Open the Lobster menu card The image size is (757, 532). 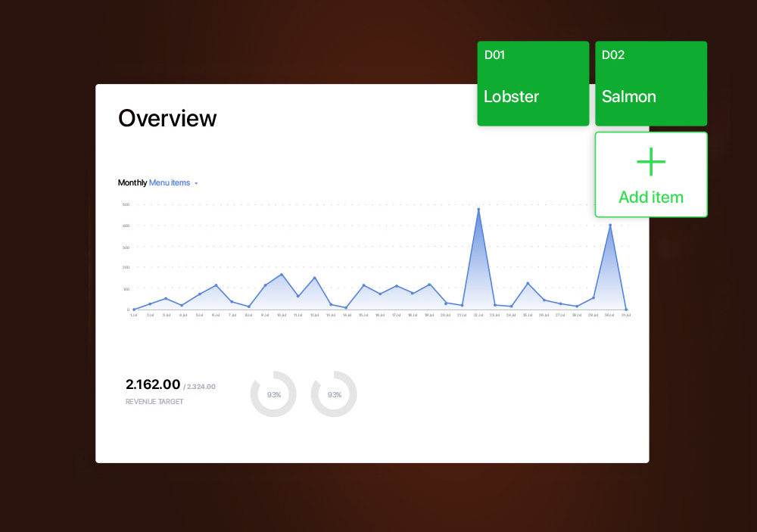[532, 84]
